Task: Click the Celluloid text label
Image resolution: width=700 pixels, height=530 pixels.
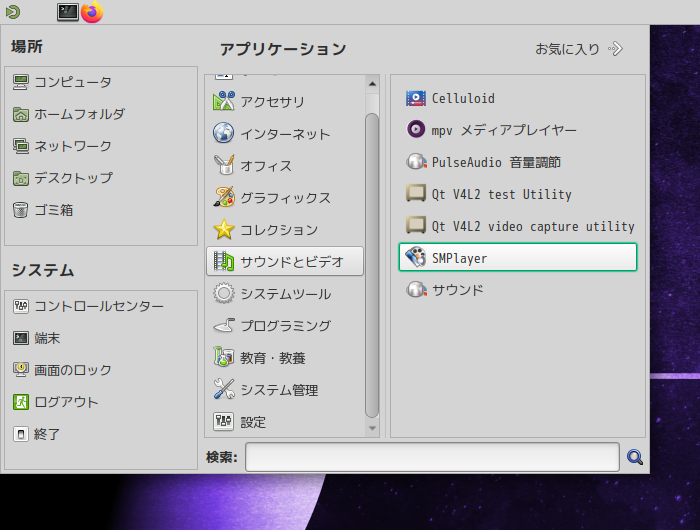Action: point(463,98)
